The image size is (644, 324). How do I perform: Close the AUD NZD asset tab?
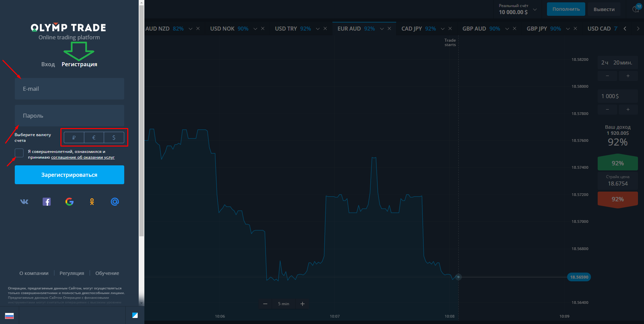coord(198,29)
